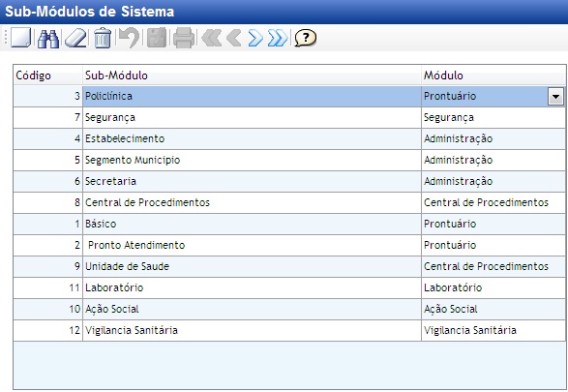
Task: Expand Módulo dropdown on Policlínica row
Action: tap(555, 97)
